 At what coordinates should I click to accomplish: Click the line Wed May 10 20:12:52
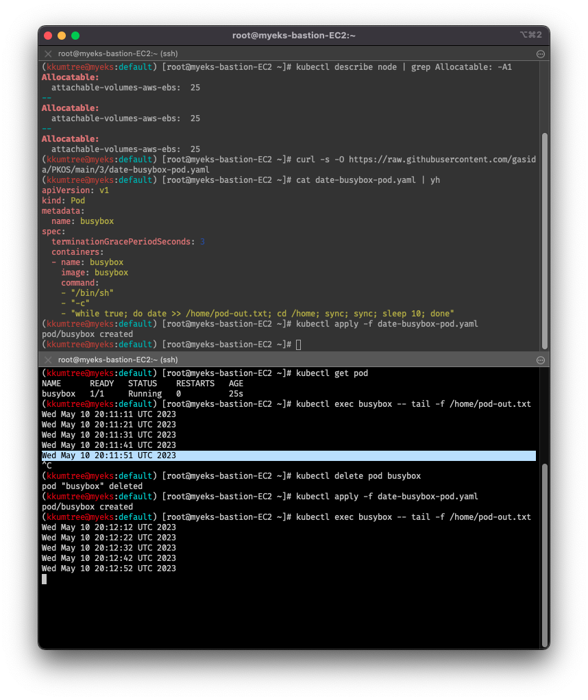click(108, 568)
